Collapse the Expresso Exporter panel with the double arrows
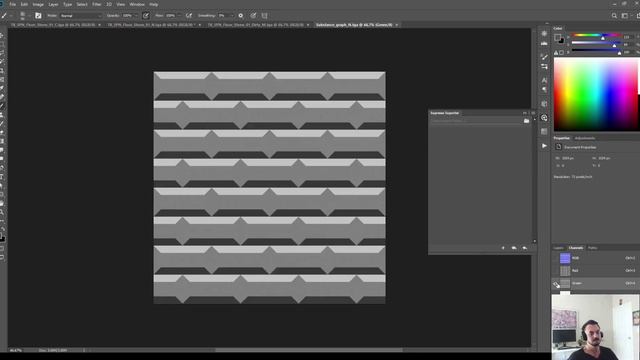 click(x=525, y=113)
